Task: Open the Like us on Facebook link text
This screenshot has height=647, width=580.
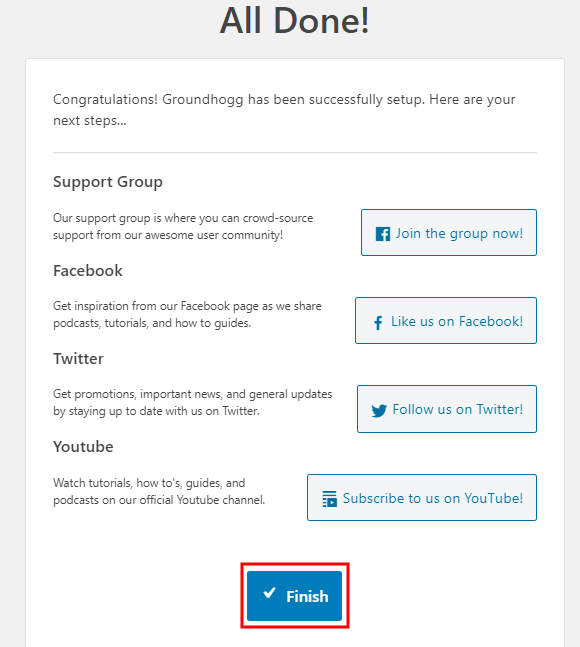Action: coord(457,321)
